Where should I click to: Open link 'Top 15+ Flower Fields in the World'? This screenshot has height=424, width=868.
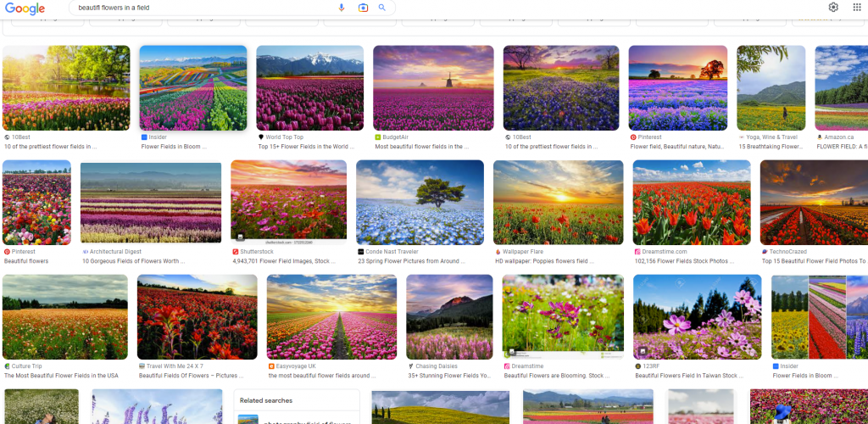[306, 147]
